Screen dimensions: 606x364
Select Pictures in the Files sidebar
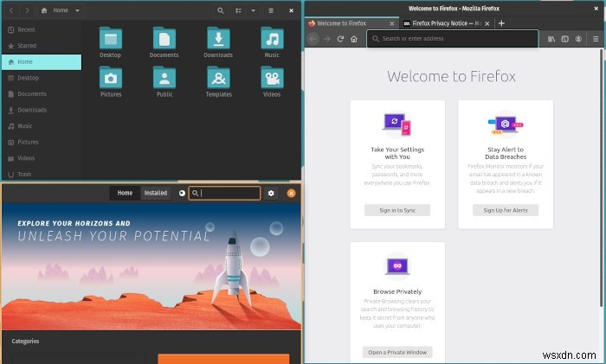pyautogui.click(x=42, y=142)
